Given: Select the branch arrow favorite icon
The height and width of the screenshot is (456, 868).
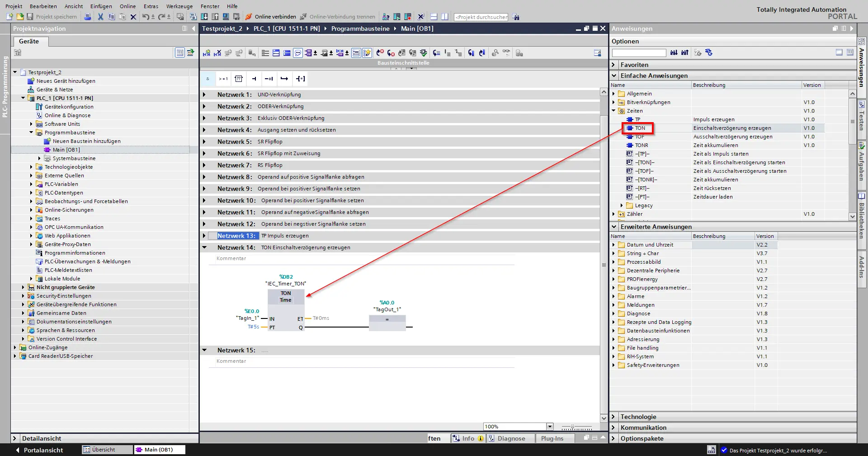Looking at the screenshot, I should pyautogui.click(x=285, y=79).
